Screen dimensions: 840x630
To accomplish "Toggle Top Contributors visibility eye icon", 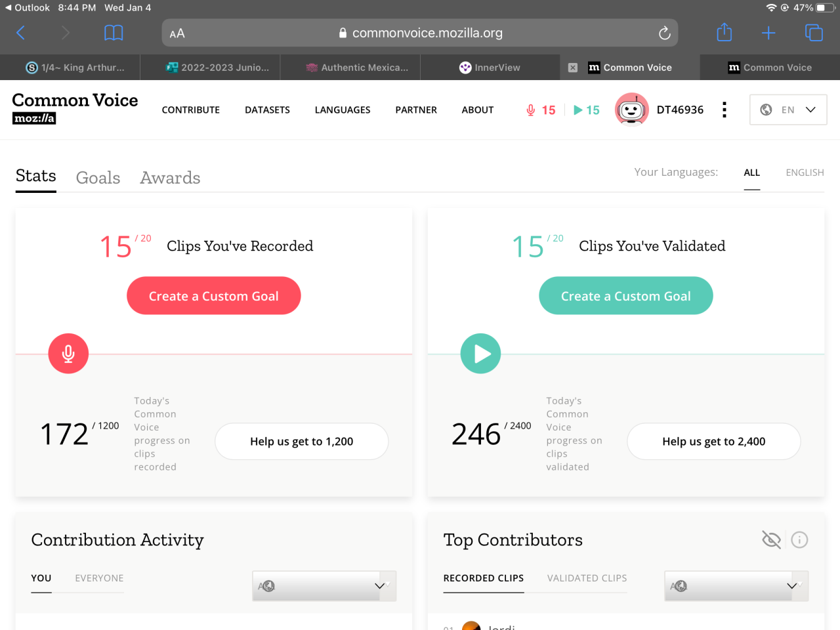I will (772, 539).
